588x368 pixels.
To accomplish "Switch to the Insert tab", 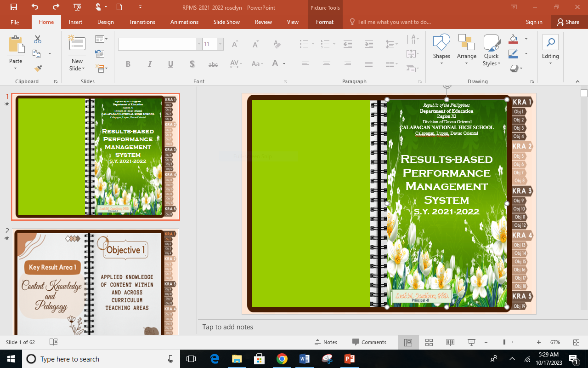I will tap(76, 22).
